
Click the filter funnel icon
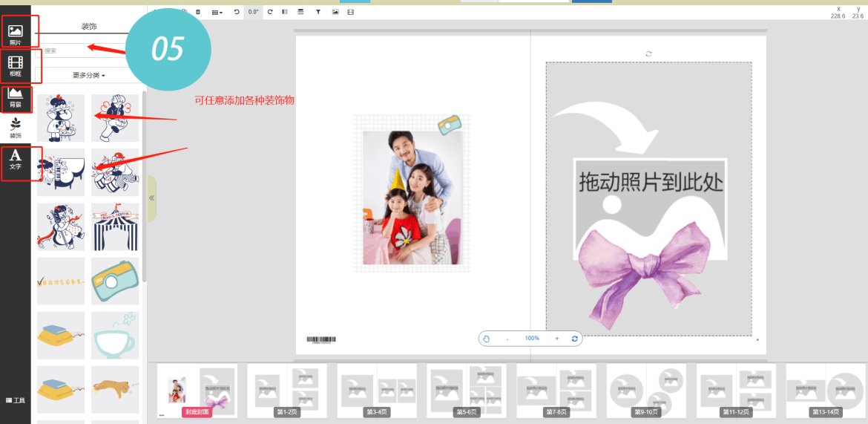point(318,12)
